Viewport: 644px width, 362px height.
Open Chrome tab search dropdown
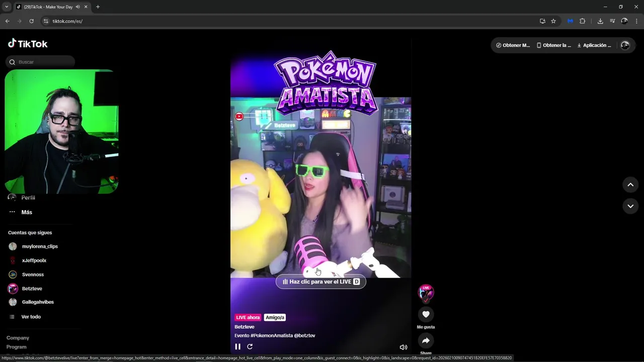pos(7,7)
